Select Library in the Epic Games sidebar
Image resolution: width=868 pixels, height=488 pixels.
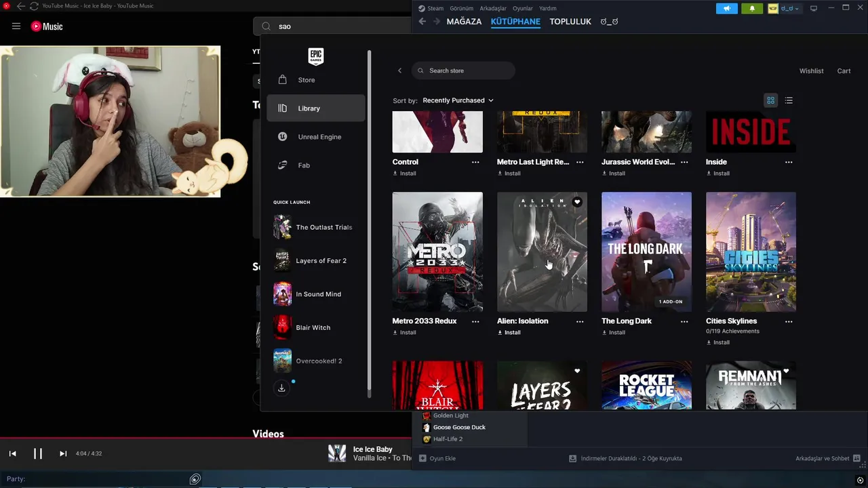click(316, 108)
